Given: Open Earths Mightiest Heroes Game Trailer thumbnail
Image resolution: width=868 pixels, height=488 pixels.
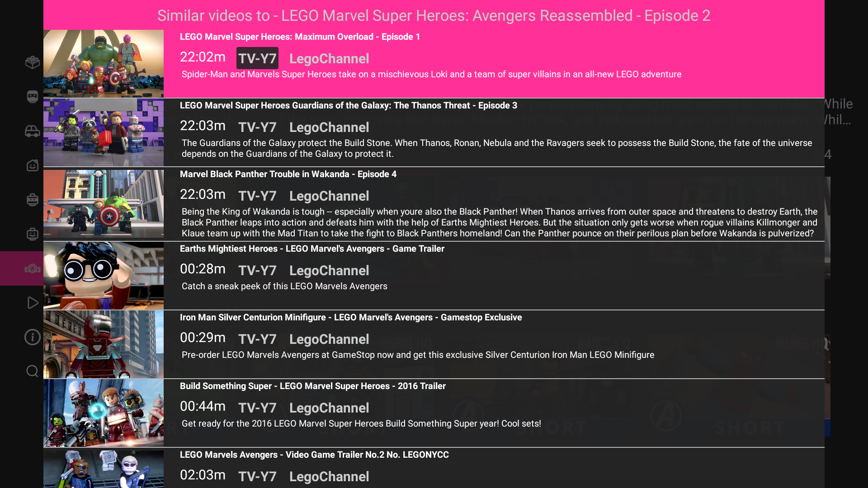Looking at the screenshot, I should click(104, 276).
